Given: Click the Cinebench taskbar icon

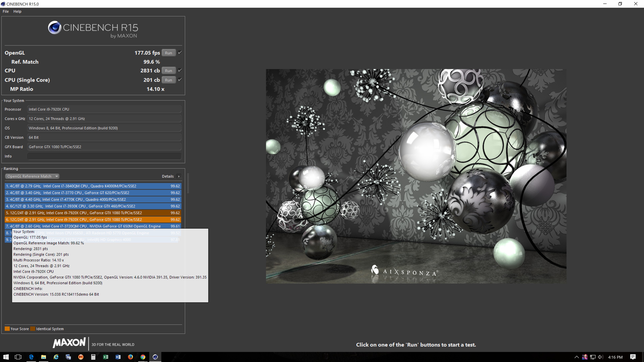Looking at the screenshot, I should pos(155,357).
